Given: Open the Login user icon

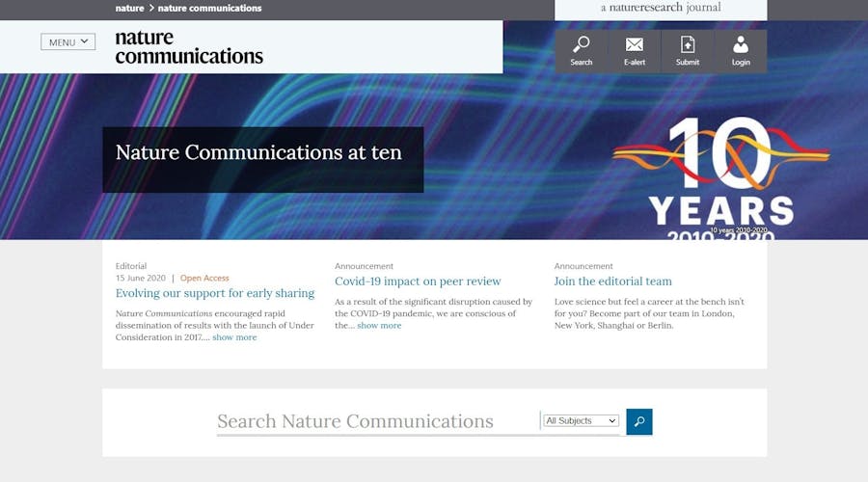Looking at the screenshot, I should 741,51.
